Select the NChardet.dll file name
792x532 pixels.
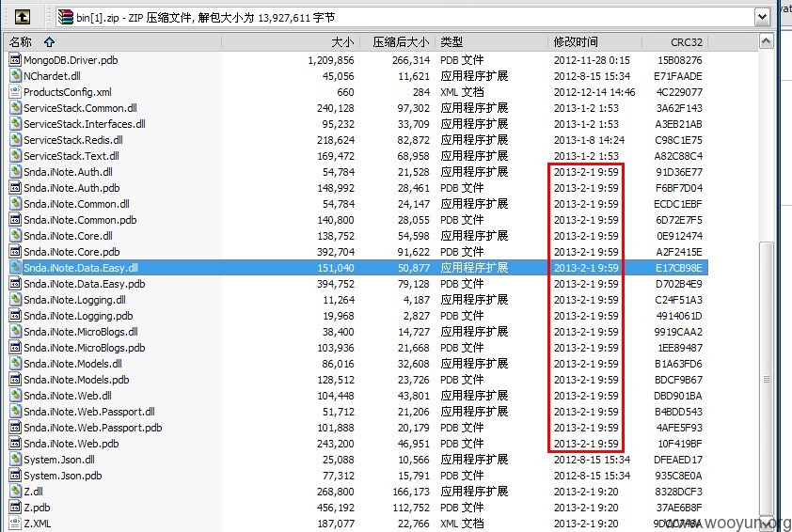click(x=52, y=76)
